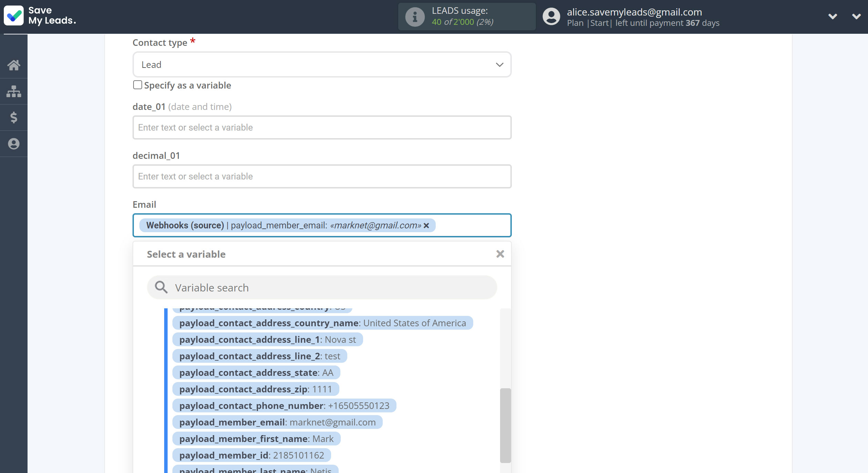Open connections sitemap icon in sidebar
The image size is (868, 473).
pos(14,91)
